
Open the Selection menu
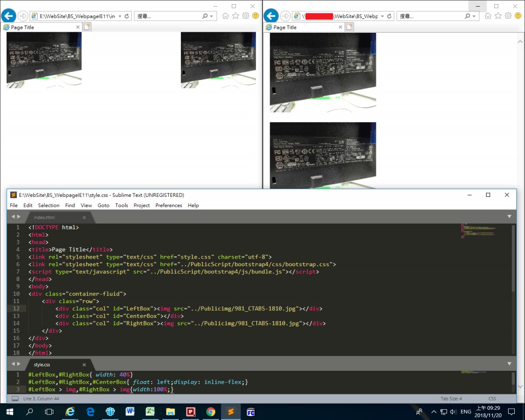[x=49, y=205]
